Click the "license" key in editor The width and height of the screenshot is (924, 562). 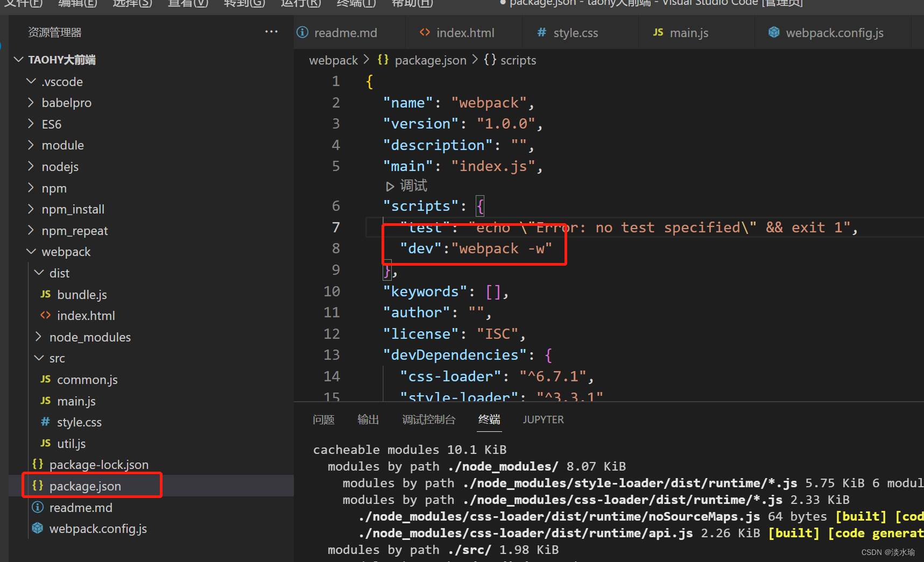coord(421,333)
